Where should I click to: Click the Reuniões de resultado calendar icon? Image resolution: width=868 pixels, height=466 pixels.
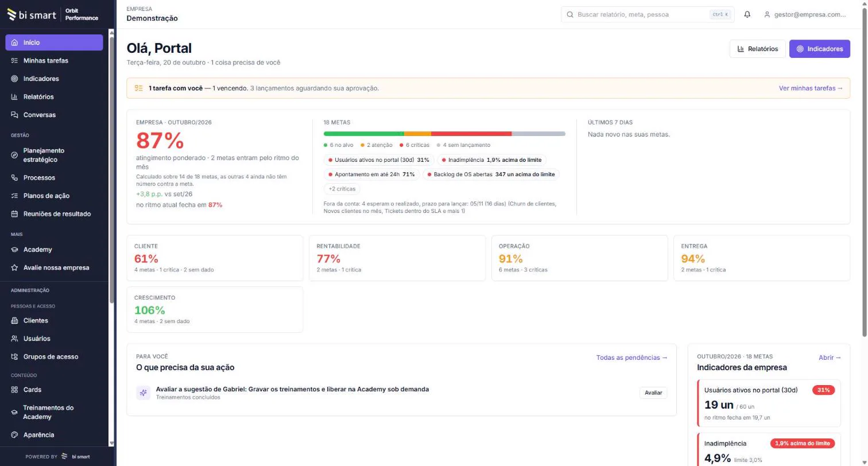(x=15, y=214)
